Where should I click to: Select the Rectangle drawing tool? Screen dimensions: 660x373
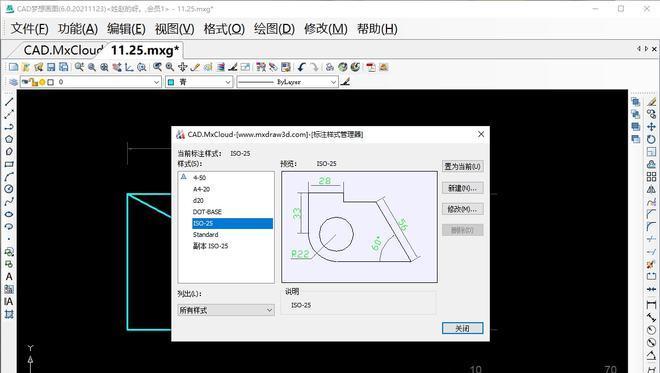[9, 164]
